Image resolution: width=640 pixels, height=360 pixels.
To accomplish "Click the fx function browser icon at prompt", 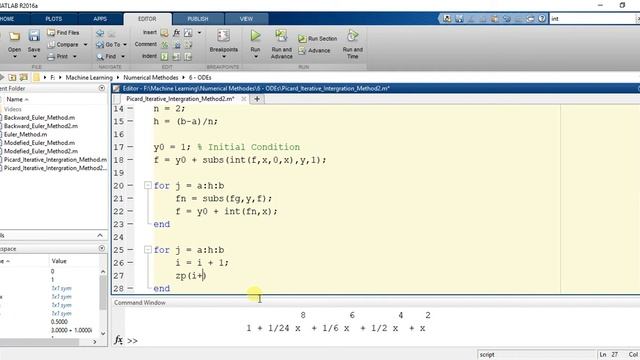I will [x=118, y=340].
